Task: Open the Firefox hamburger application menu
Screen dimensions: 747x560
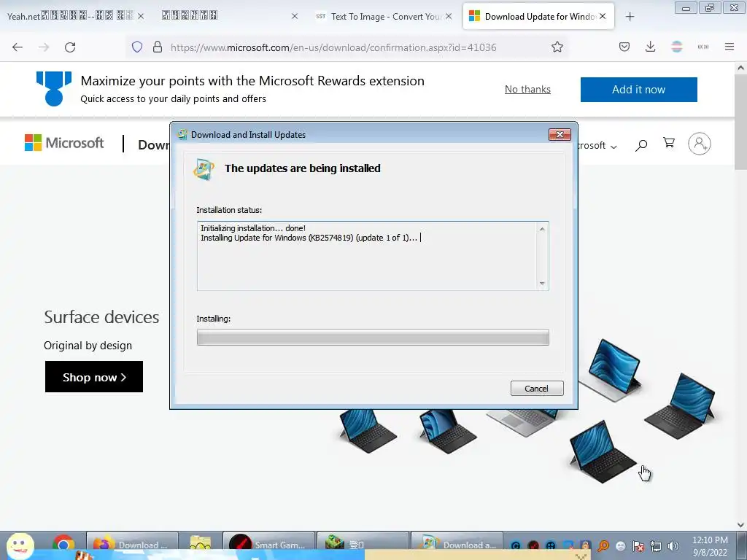Action: click(729, 47)
